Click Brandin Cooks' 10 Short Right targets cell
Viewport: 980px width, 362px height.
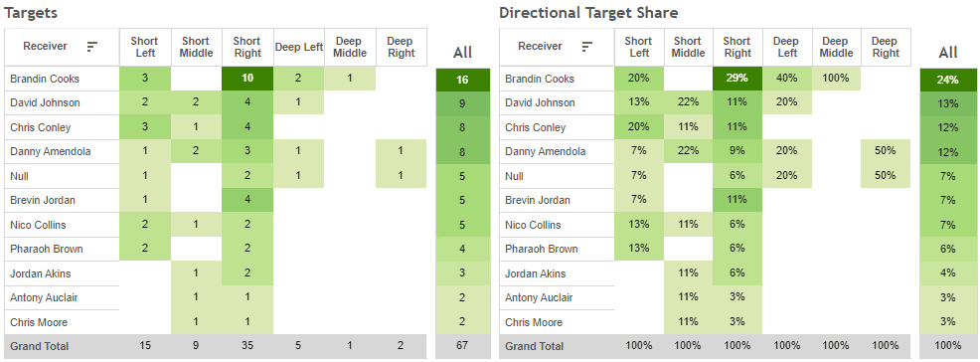247,79
